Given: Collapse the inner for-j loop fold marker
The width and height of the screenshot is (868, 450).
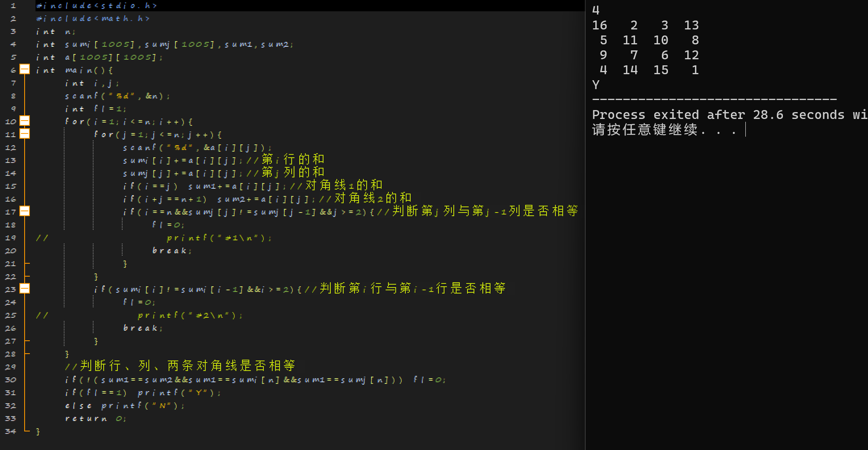Looking at the screenshot, I should [x=25, y=134].
